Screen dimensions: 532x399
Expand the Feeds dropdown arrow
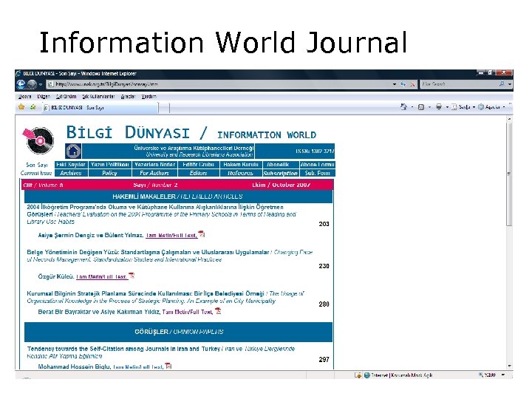point(429,107)
